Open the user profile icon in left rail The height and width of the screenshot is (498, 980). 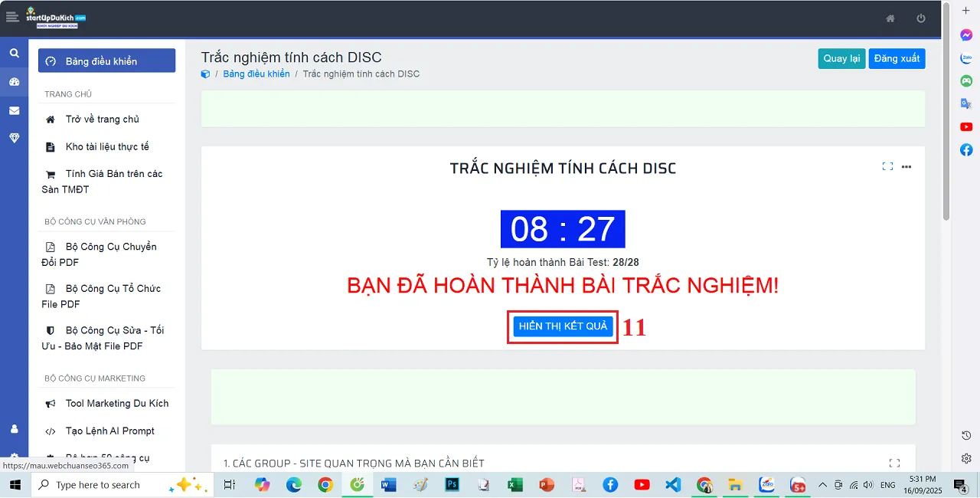[x=14, y=429]
